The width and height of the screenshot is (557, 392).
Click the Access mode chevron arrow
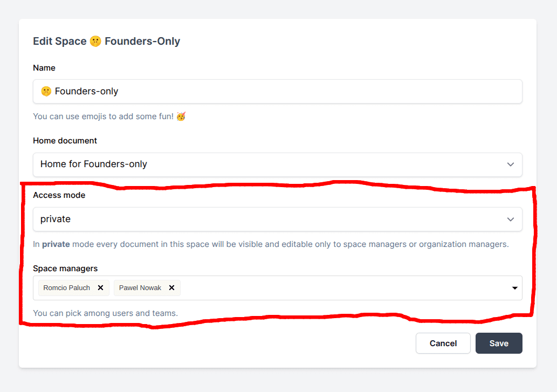[511, 219]
